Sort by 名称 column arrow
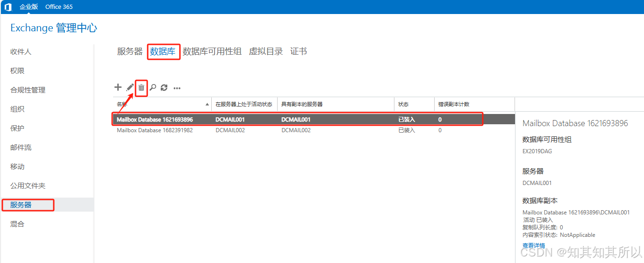 point(208,104)
